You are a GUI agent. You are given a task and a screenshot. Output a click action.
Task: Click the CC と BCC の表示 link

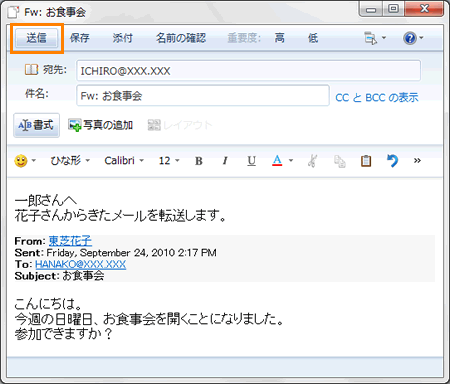[377, 98]
